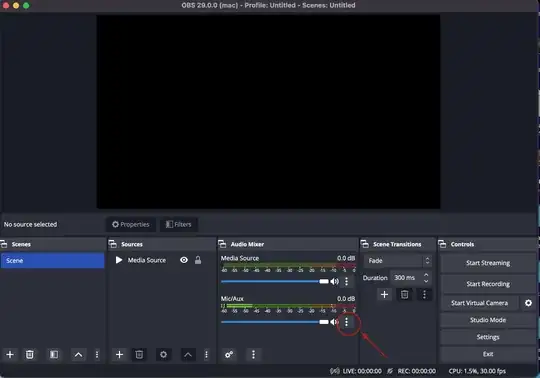Click the Mic/Aux 0.0 dB value
540x378 pixels.
tap(346, 298)
